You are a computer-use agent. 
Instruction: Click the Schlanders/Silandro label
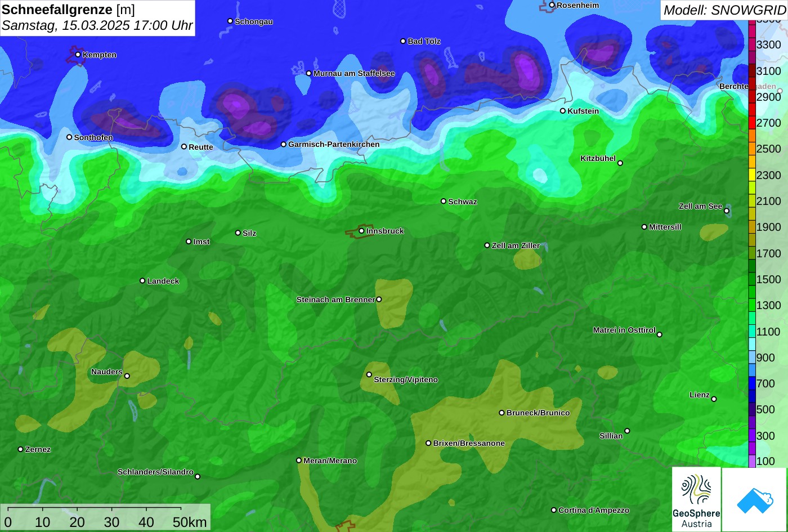tap(155, 472)
